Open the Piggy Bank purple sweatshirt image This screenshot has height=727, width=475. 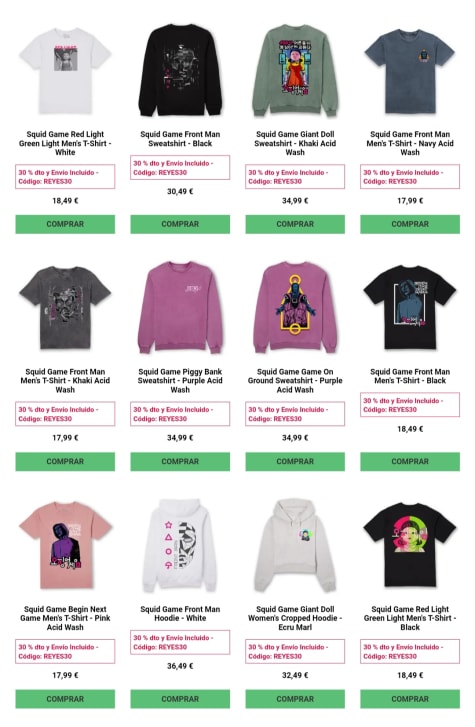click(x=180, y=308)
